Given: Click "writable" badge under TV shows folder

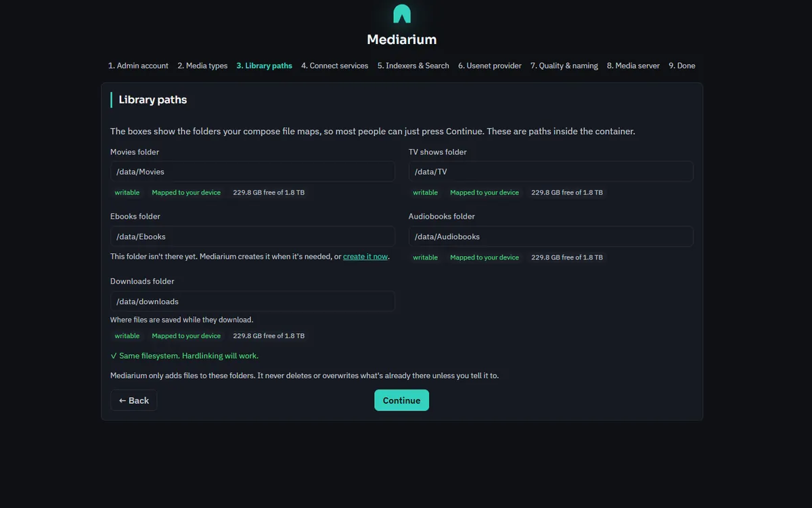Looking at the screenshot, I should [x=426, y=192].
